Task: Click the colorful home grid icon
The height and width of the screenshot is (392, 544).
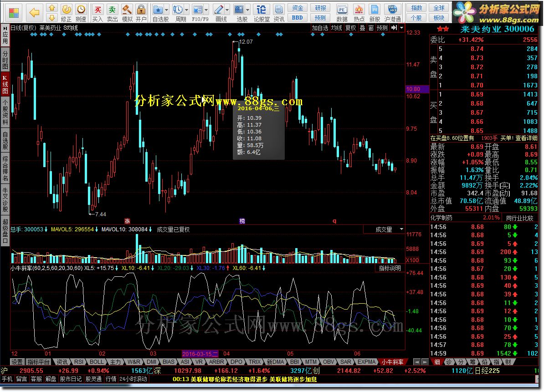Action: [x=14, y=13]
